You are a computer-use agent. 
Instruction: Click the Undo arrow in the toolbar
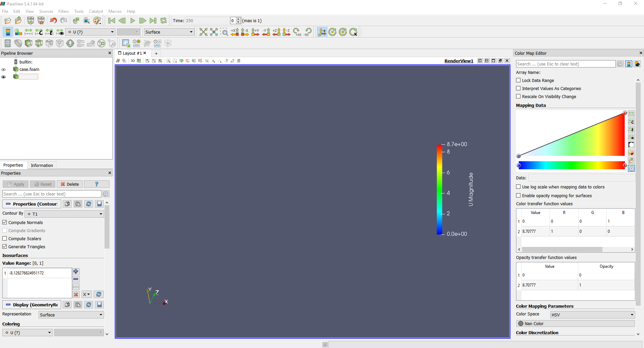coord(53,21)
